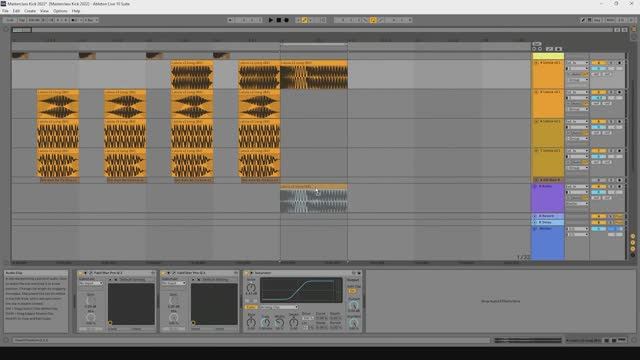Click the Link button in control bar
Image resolution: width=640 pixels, height=360 pixels.
[10, 20]
